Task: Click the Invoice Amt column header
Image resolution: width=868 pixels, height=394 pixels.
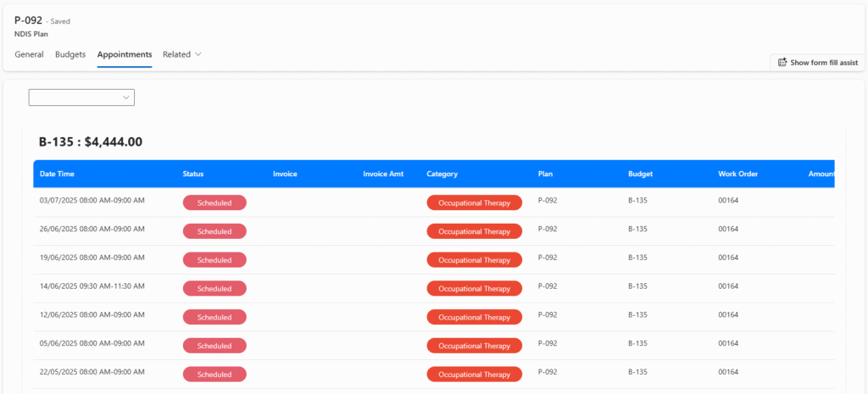Action: pos(383,174)
